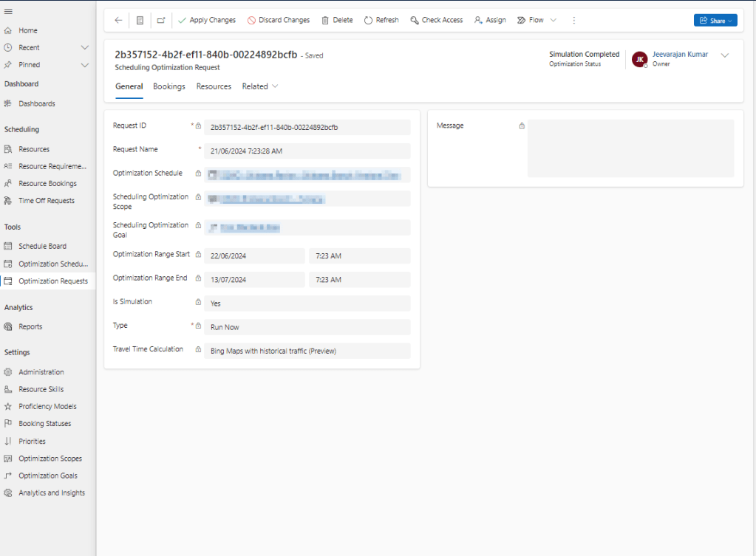Viewport: 756px width, 556px height.
Task: Click the Request Name field
Action: 307,151
